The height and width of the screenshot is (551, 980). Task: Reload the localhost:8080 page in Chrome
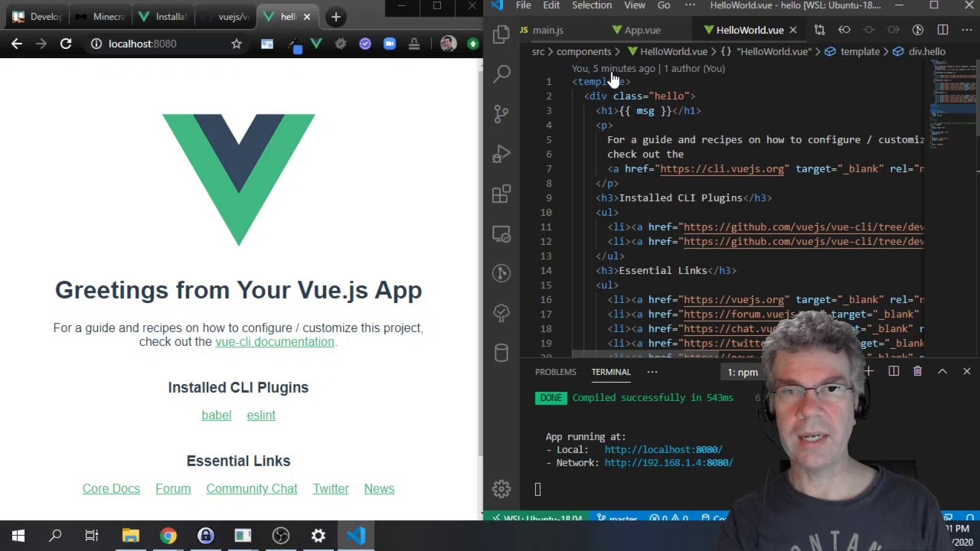[66, 44]
